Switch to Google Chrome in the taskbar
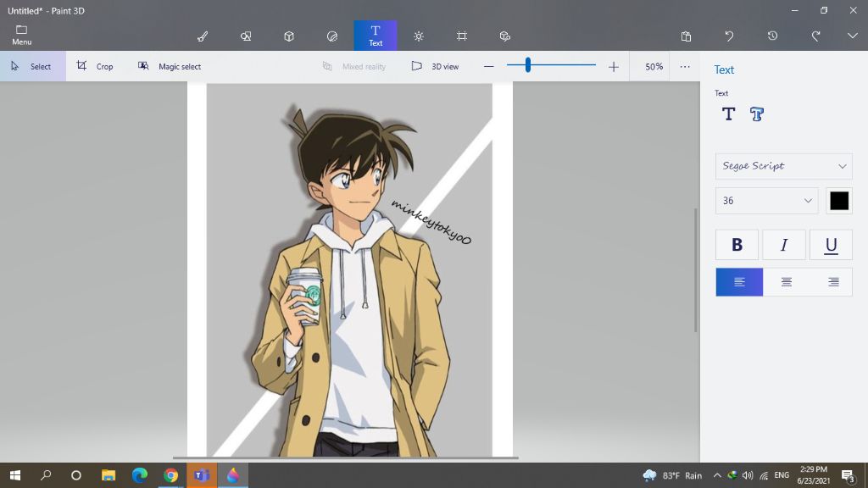This screenshot has height=488, width=868. 170,475
